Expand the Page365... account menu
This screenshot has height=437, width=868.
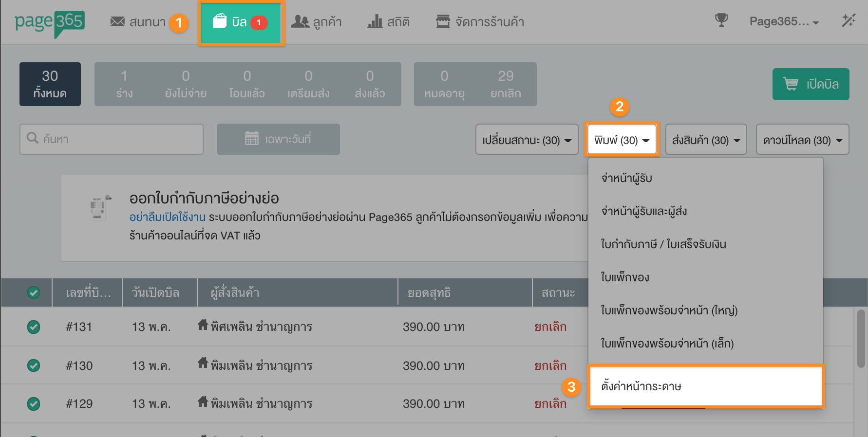click(x=784, y=21)
